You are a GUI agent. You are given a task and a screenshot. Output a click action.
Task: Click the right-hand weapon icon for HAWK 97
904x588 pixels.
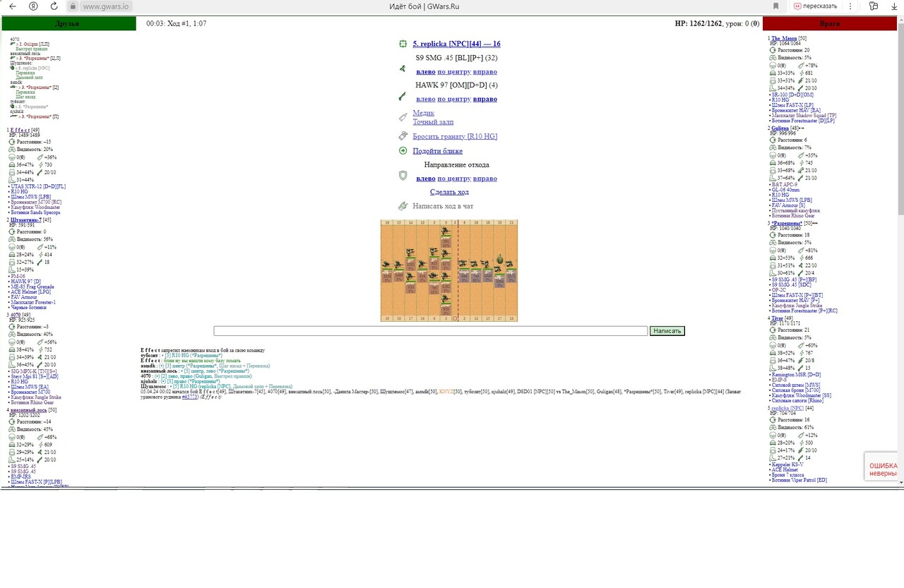[403, 97]
